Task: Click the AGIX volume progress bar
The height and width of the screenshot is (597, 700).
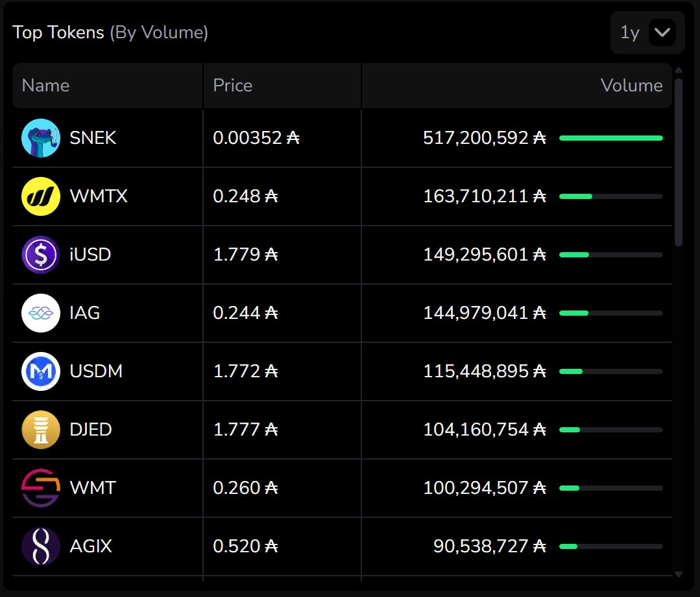Action: (x=610, y=546)
